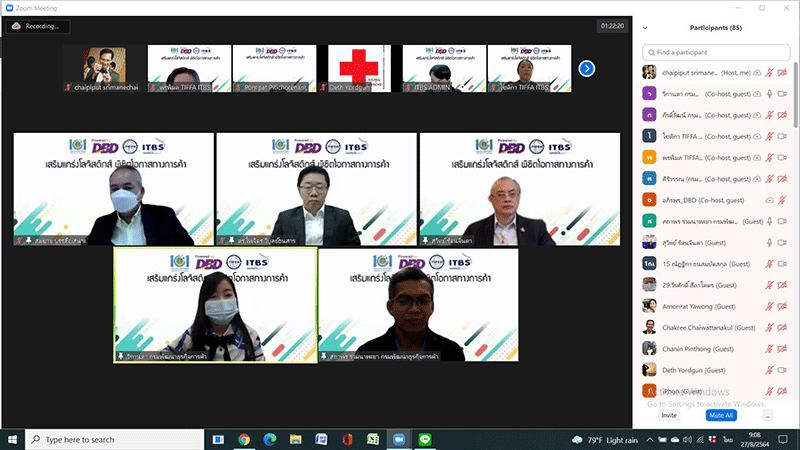
Task: Open the more options ellipsis button
Action: 767,415
